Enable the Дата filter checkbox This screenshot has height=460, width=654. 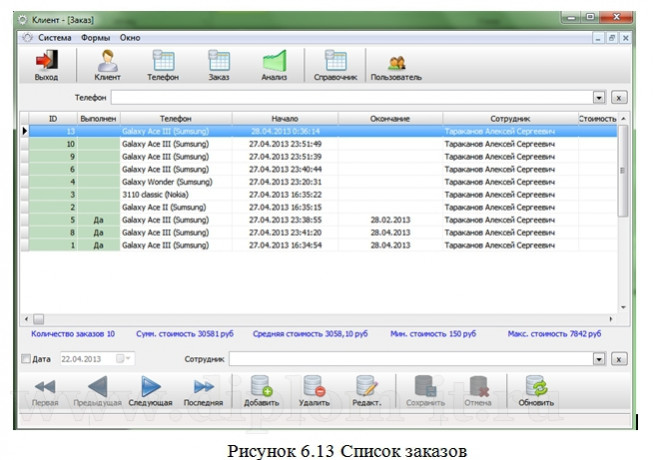(26, 358)
